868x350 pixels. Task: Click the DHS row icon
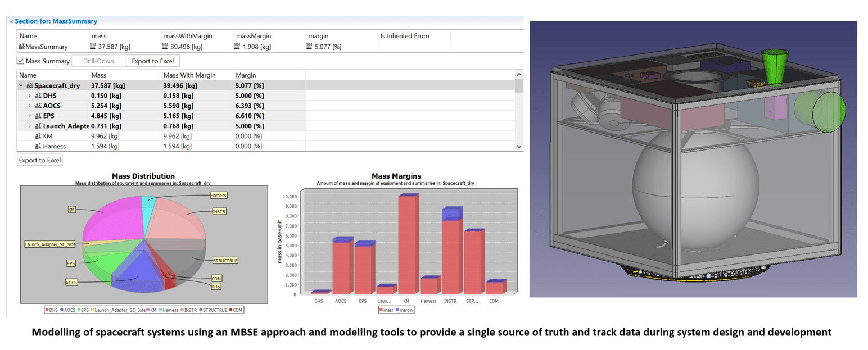click(x=38, y=96)
